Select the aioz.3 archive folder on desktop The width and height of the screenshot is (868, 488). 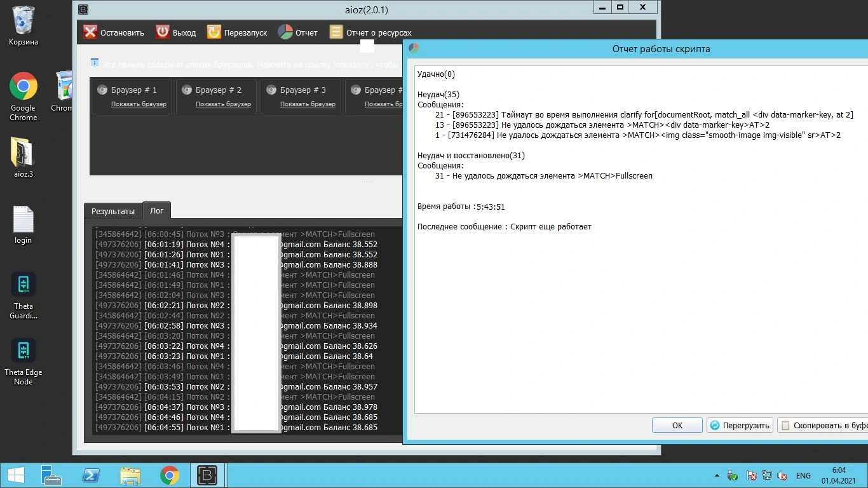click(23, 158)
